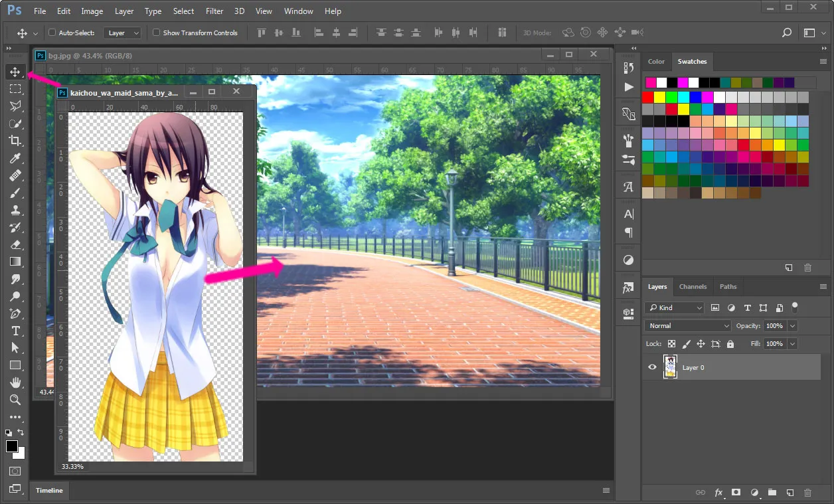Toggle lock image pixels brush icon
The image size is (834, 504).
(686, 344)
